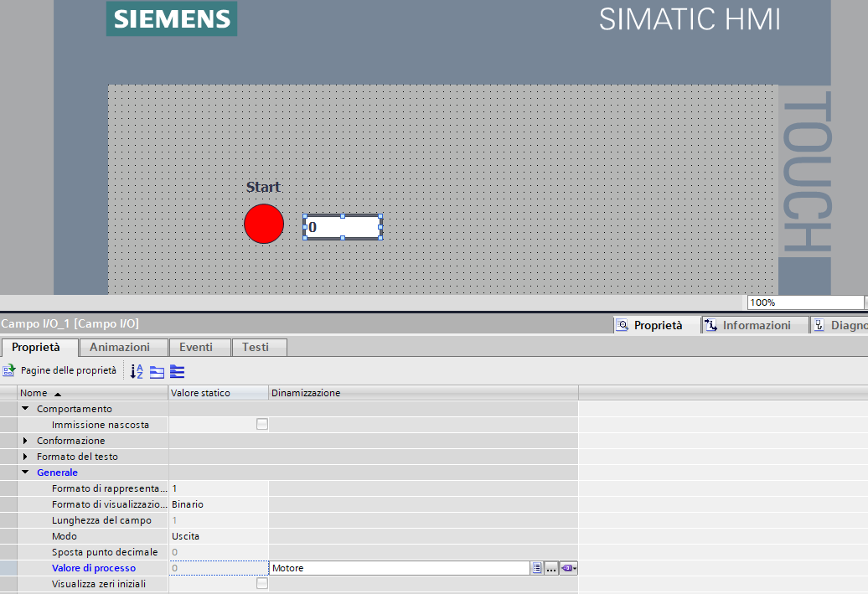Open the Proprietà inspector tab
Image resolution: width=868 pixels, height=594 pixels.
pyautogui.click(x=657, y=325)
